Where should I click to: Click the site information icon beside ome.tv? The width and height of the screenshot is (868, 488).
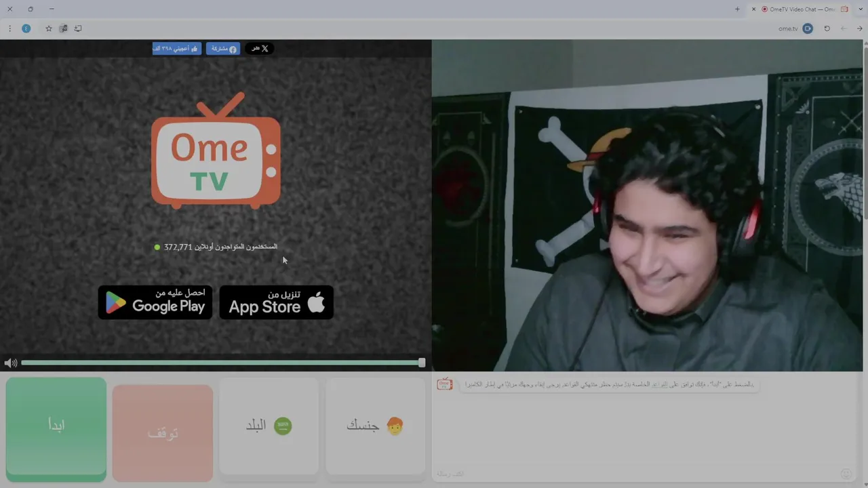(x=808, y=28)
